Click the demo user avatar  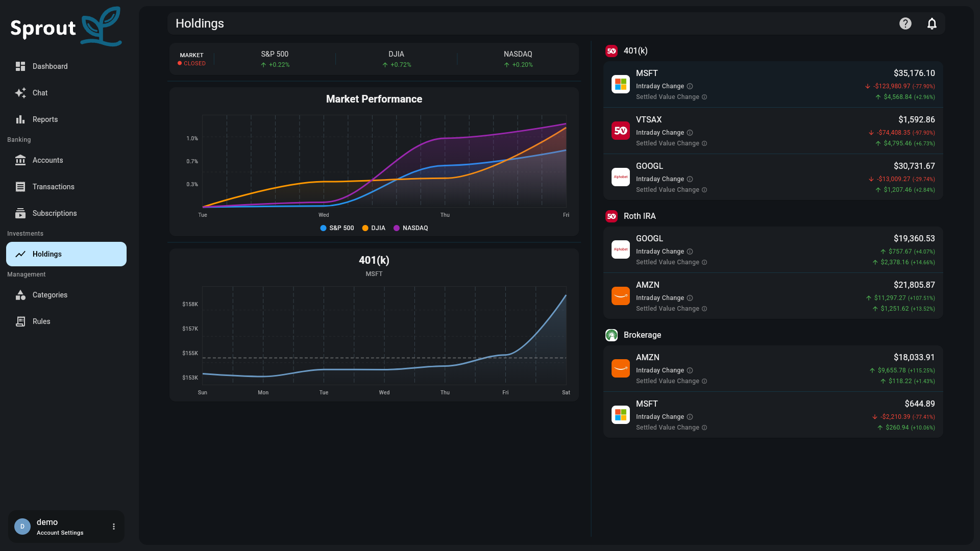[x=22, y=527]
